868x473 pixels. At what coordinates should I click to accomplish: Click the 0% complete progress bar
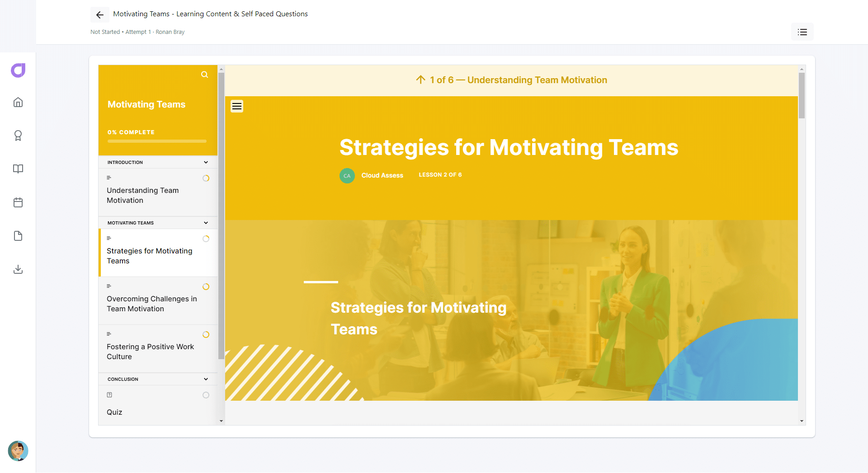[157, 141]
